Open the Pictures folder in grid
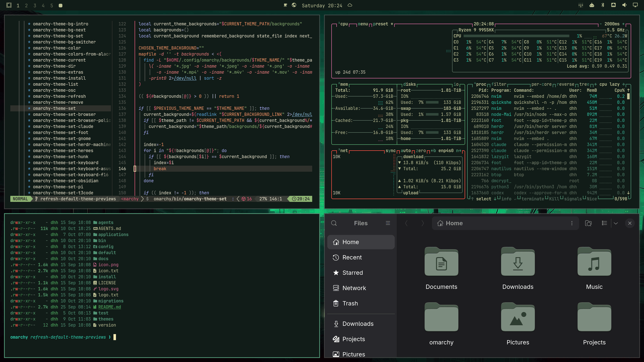 click(518, 317)
